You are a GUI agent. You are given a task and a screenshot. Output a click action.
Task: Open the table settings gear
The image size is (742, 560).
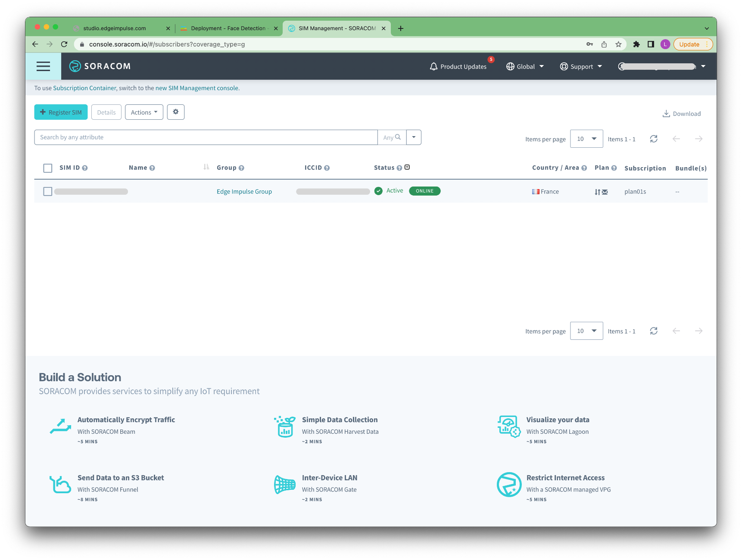pos(176,112)
